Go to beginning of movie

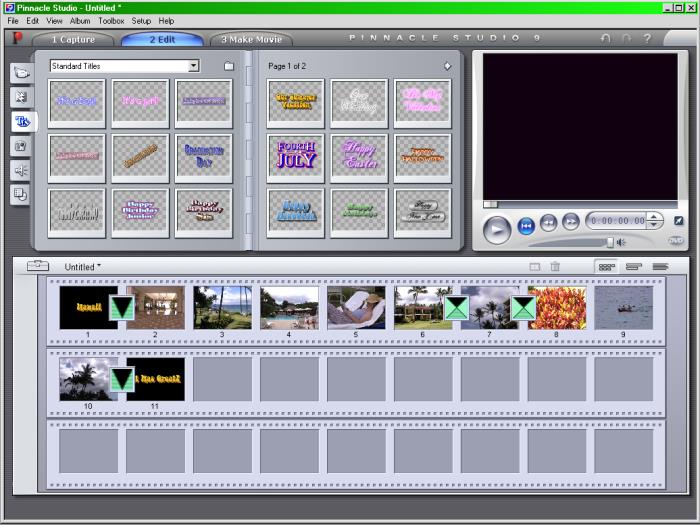tap(526, 226)
